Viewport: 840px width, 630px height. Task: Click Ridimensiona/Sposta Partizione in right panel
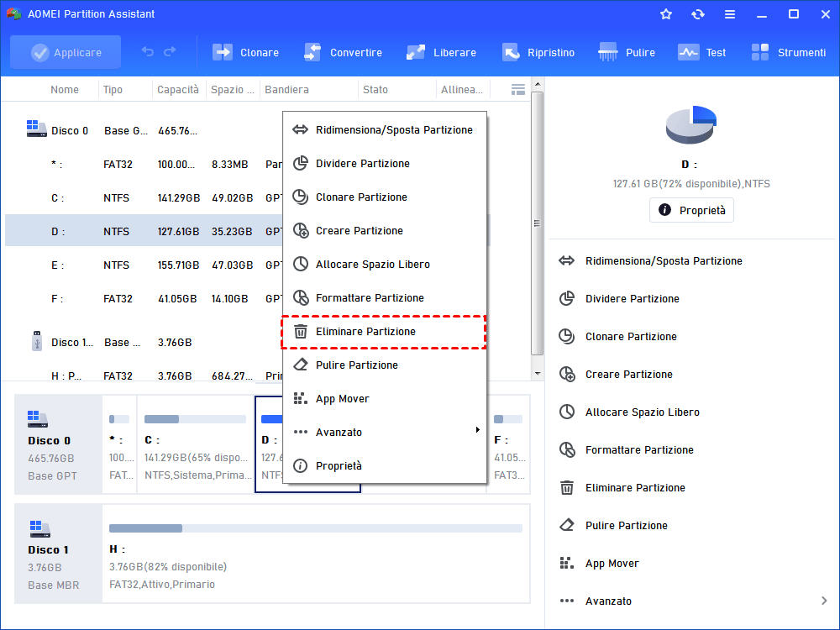pyautogui.click(x=650, y=261)
